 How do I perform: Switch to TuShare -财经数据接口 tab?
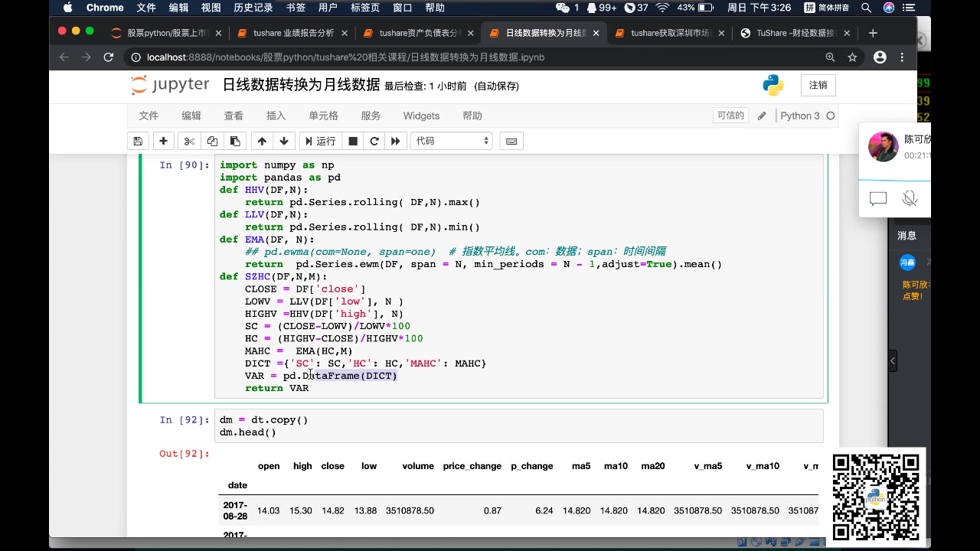(x=796, y=33)
